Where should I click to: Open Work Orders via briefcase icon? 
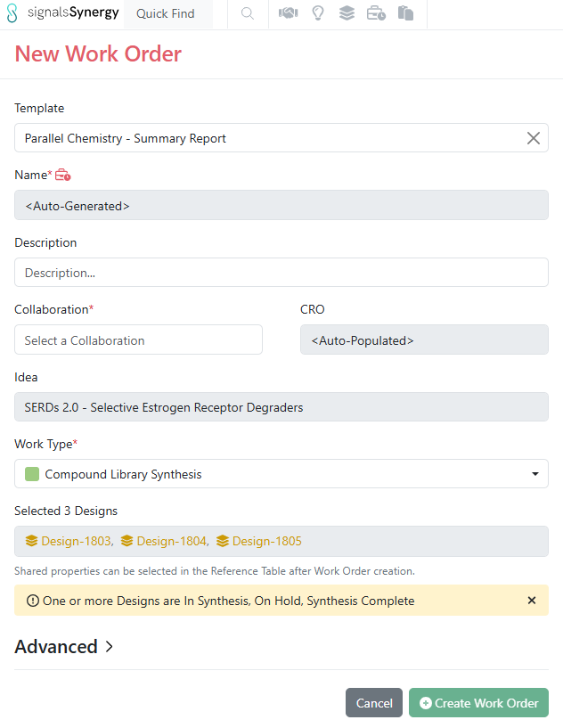coord(376,13)
